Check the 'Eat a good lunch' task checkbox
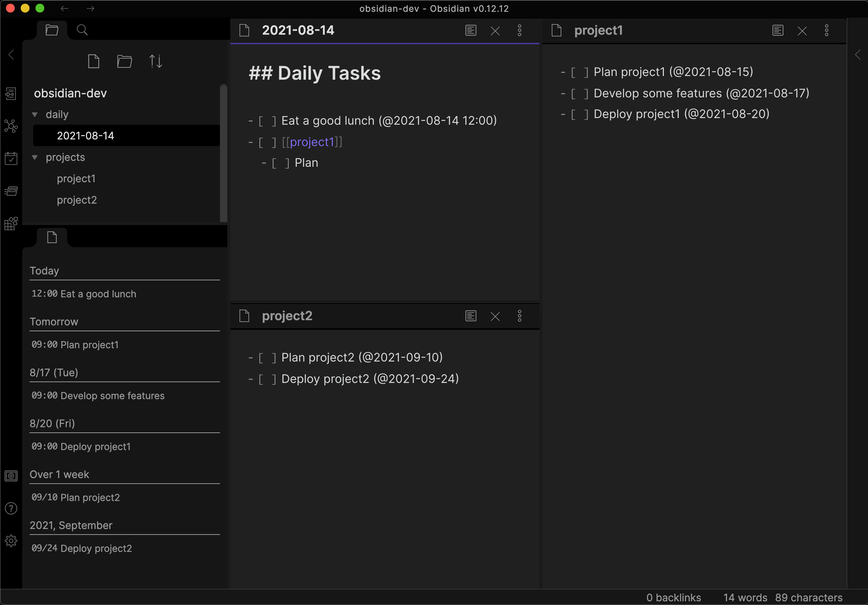The height and width of the screenshot is (605, 868). point(267,121)
